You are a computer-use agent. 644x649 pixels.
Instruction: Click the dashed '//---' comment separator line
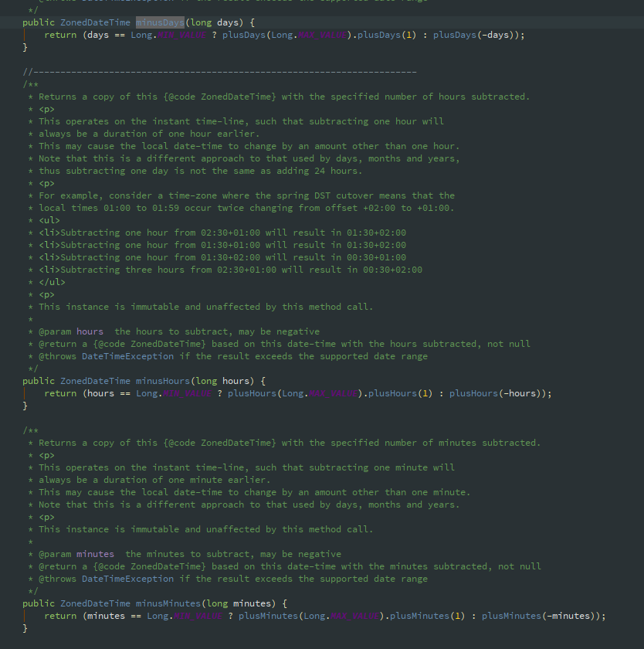pyautogui.click(x=219, y=72)
